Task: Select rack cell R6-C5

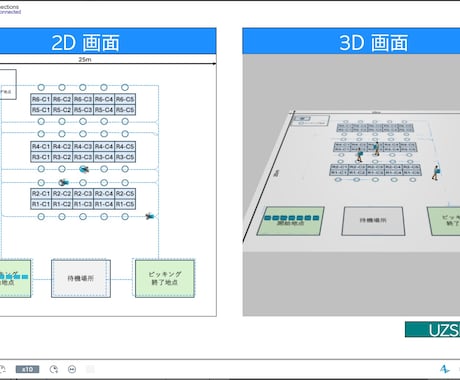Action: pos(125,99)
